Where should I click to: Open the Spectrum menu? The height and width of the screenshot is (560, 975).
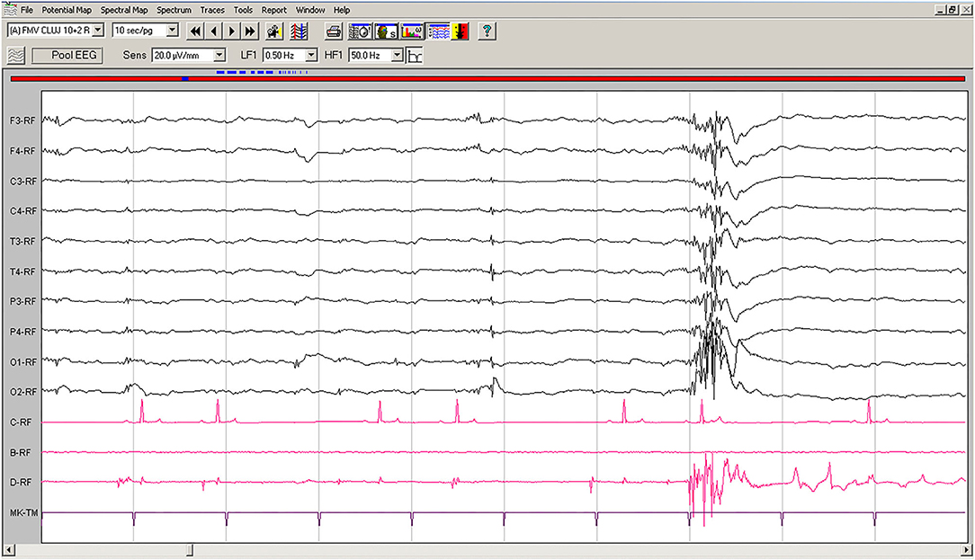(x=174, y=10)
